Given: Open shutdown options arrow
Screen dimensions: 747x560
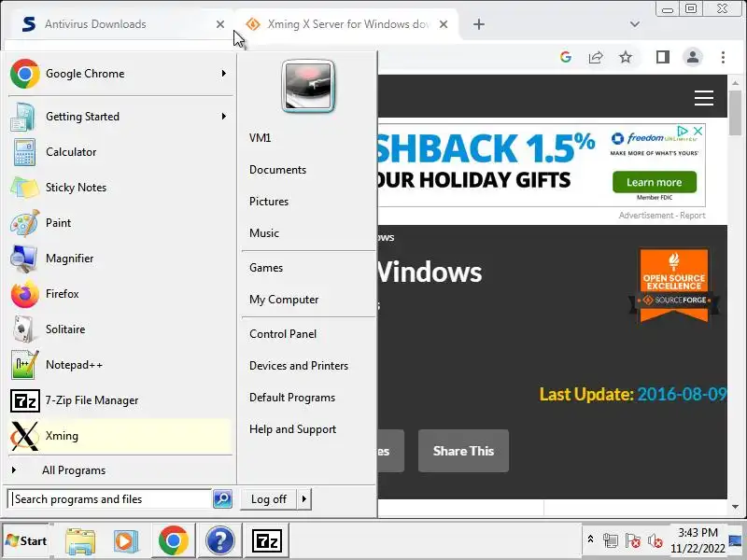Looking at the screenshot, I should (x=304, y=499).
